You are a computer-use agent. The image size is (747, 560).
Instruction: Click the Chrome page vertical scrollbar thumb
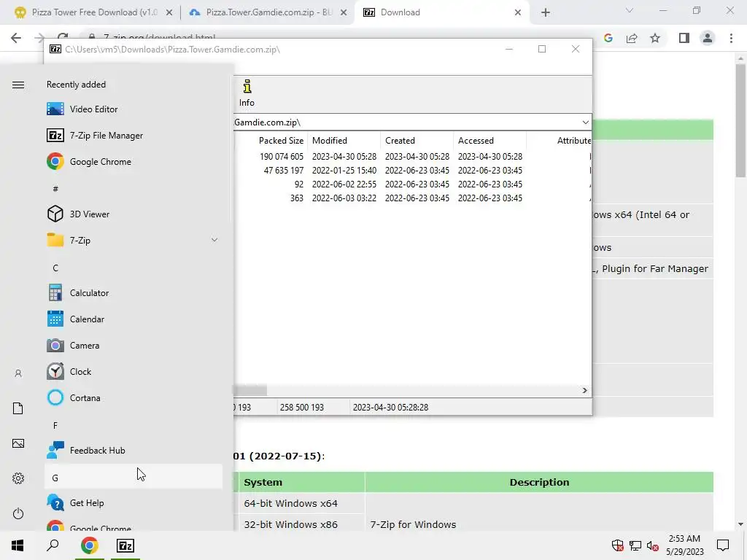[740, 120]
